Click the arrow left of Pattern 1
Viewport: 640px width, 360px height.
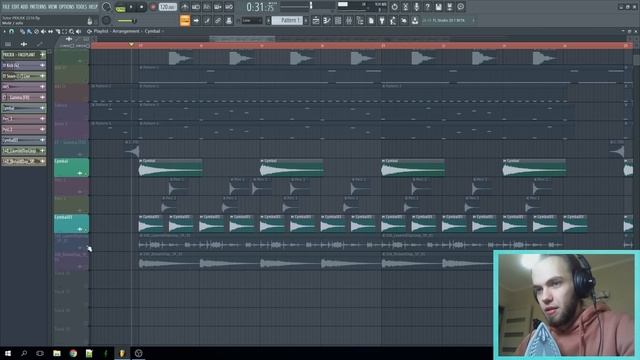(x=269, y=20)
